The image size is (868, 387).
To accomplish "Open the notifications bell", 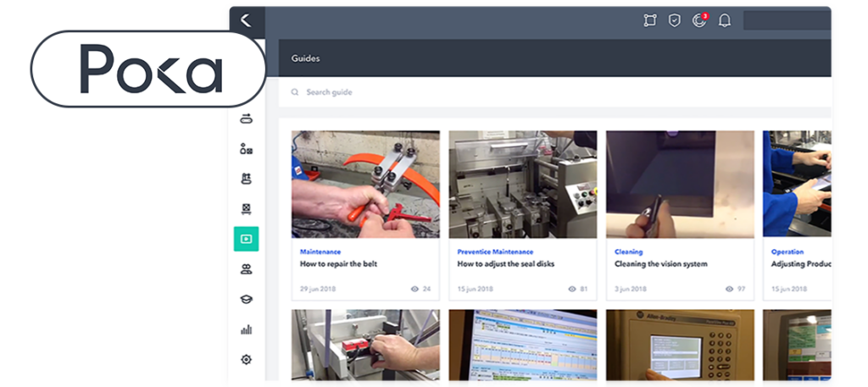I will 724,20.
